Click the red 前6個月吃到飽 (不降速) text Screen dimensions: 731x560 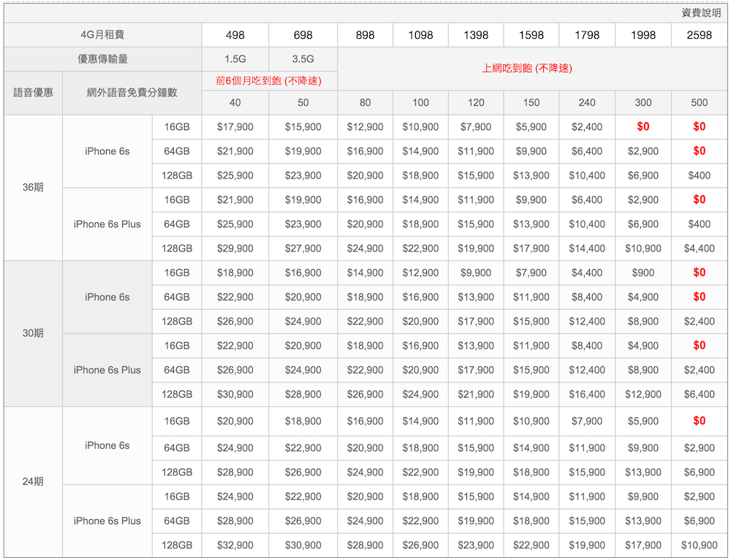[268, 80]
